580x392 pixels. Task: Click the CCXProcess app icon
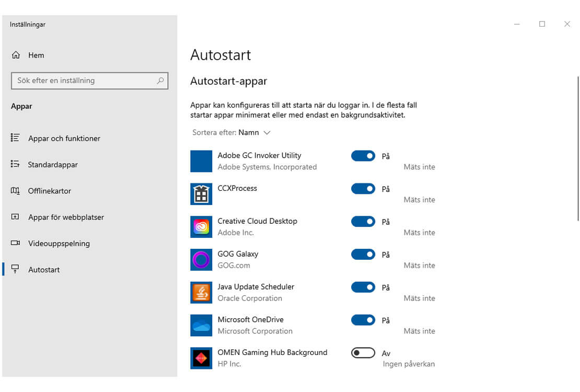tap(201, 194)
